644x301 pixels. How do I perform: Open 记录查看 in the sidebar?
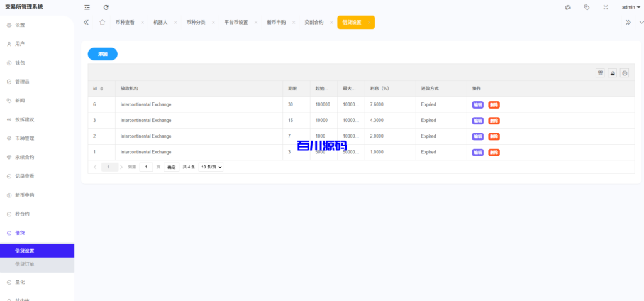(37, 176)
